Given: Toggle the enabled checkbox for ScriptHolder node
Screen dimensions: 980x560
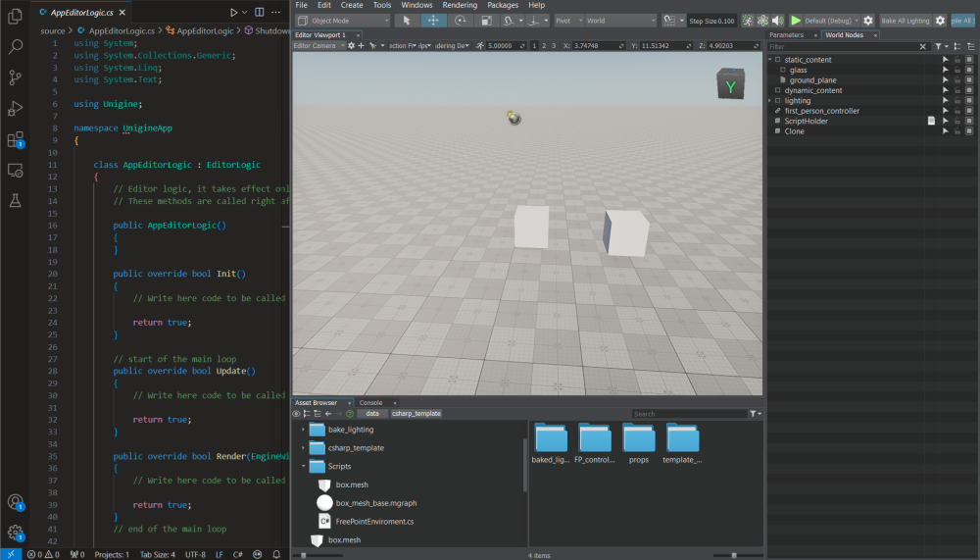Looking at the screenshot, I should (x=969, y=121).
